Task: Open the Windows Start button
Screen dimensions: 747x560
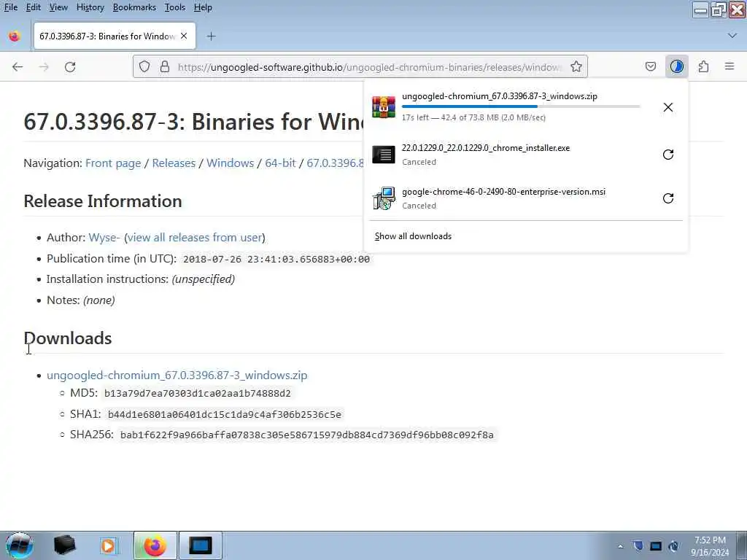Action: pos(20,545)
